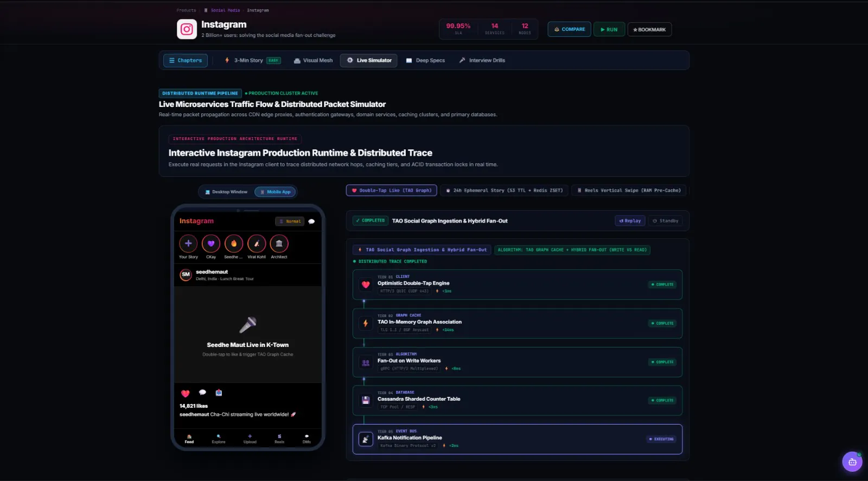This screenshot has width=868, height=481.
Task: Expand the TAO In-Memory Graph Association tier
Action: coord(518,323)
